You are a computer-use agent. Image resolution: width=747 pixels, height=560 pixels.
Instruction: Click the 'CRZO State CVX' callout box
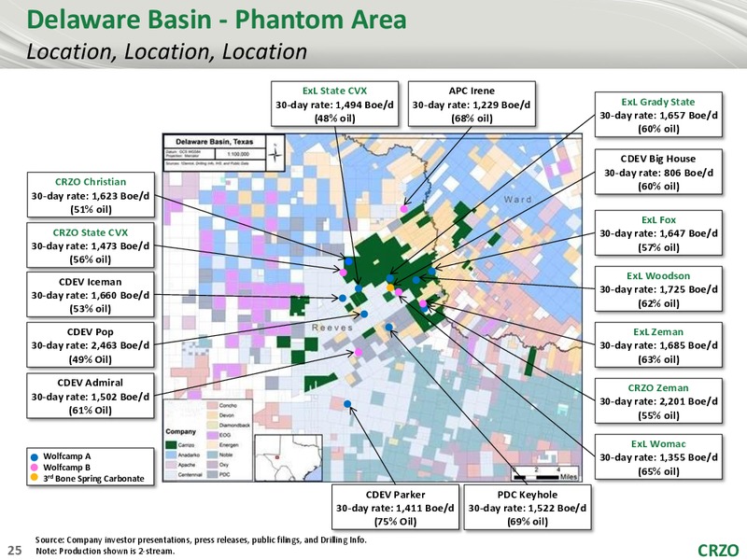(x=91, y=245)
